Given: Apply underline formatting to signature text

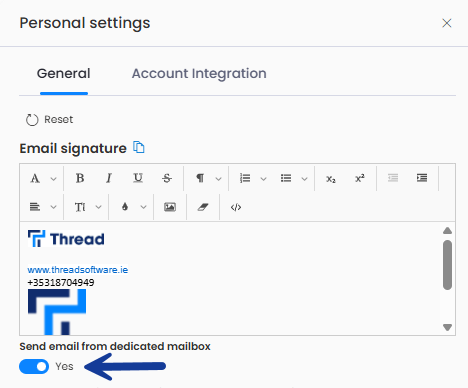Looking at the screenshot, I should coord(138,178).
